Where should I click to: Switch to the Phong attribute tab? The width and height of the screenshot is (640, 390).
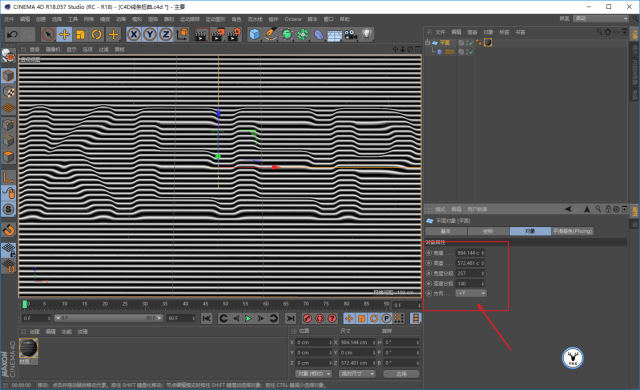pyautogui.click(x=572, y=231)
